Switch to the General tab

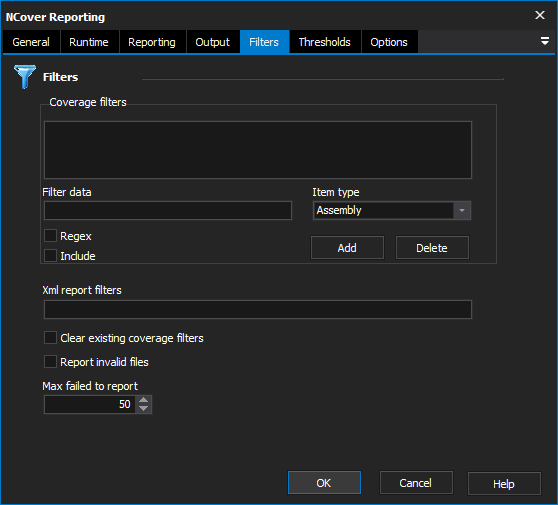[x=31, y=42]
